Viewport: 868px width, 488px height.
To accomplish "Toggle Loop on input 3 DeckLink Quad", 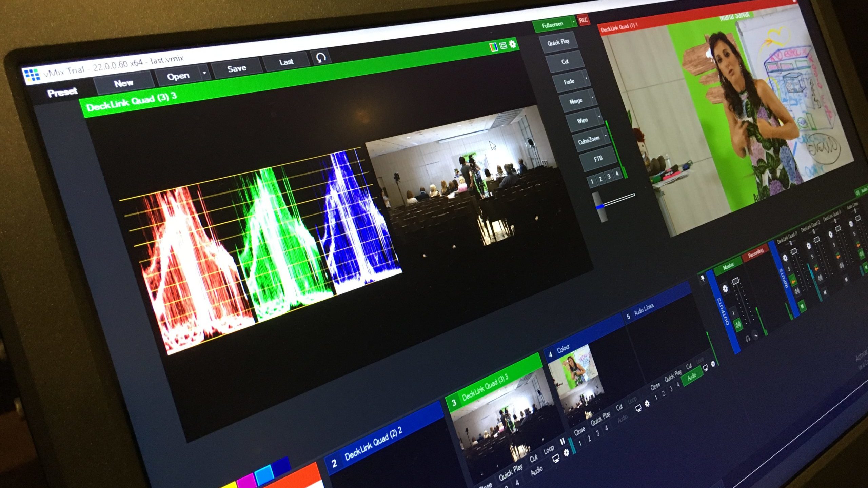I will click(x=549, y=450).
